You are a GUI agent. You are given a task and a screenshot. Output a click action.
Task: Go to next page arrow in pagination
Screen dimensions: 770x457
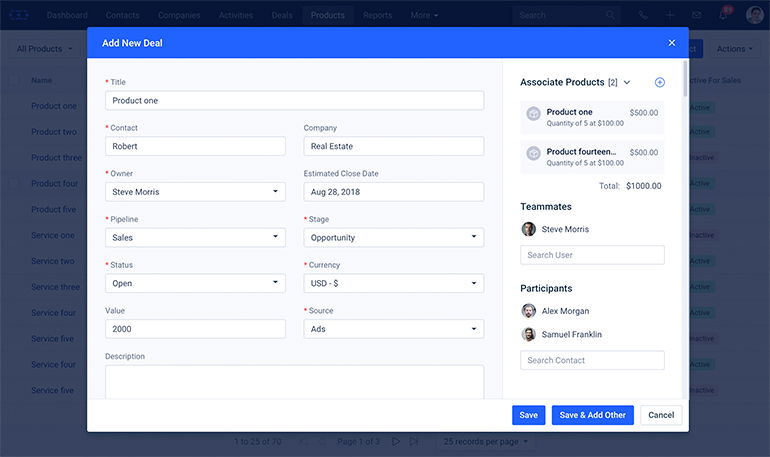[396, 441]
